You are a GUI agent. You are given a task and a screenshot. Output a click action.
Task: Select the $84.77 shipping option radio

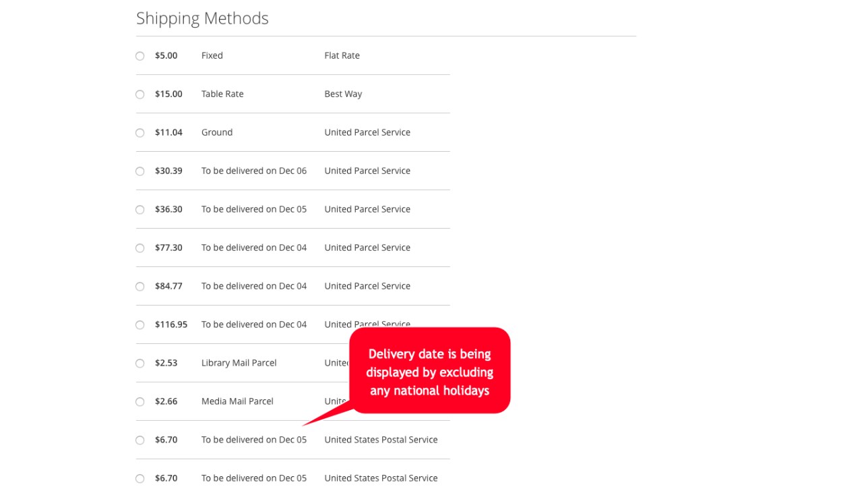pos(140,287)
